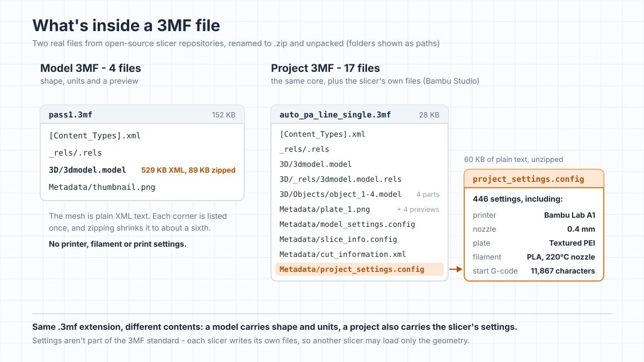Click '60 KB of plain text, unzipped' caption

tap(514, 159)
